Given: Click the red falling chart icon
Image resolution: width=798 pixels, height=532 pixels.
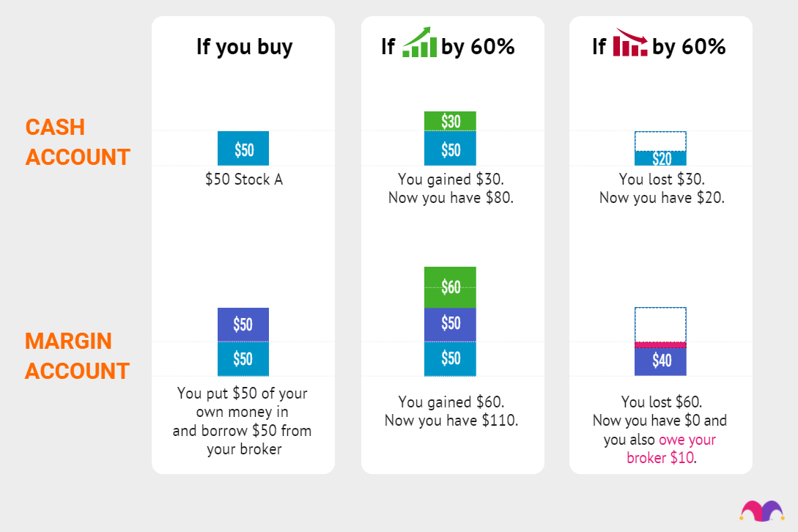Looking at the screenshot, I should pos(631,43).
